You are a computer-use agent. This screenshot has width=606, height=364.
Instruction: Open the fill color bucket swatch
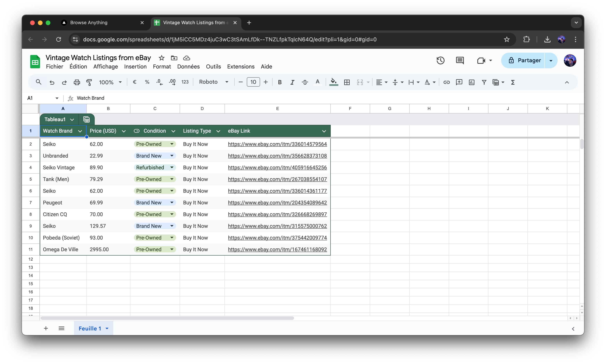tap(334, 82)
